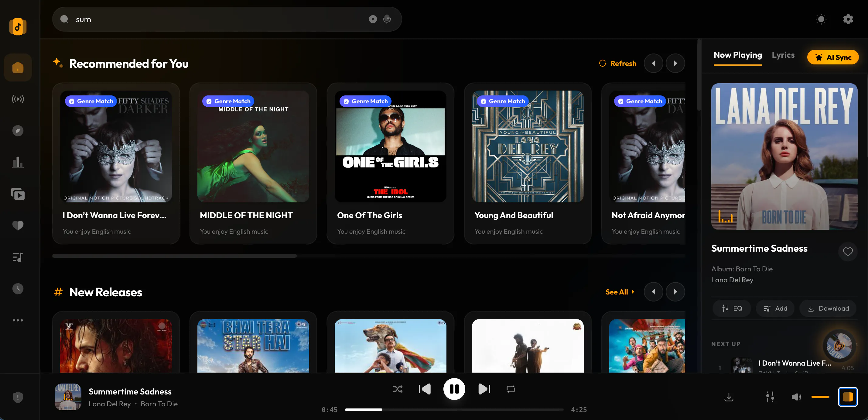Open the heart Favorites sidebar icon
868x420 pixels.
[18, 225]
